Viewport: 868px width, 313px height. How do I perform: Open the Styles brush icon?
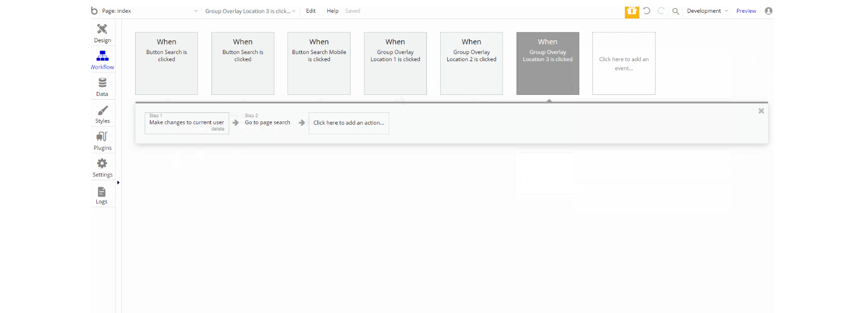[102, 110]
